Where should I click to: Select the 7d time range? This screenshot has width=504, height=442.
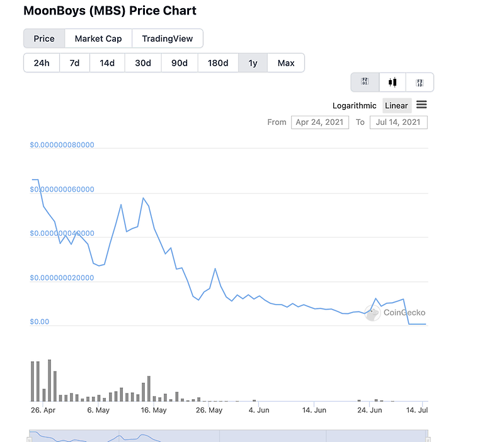(74, 63)
